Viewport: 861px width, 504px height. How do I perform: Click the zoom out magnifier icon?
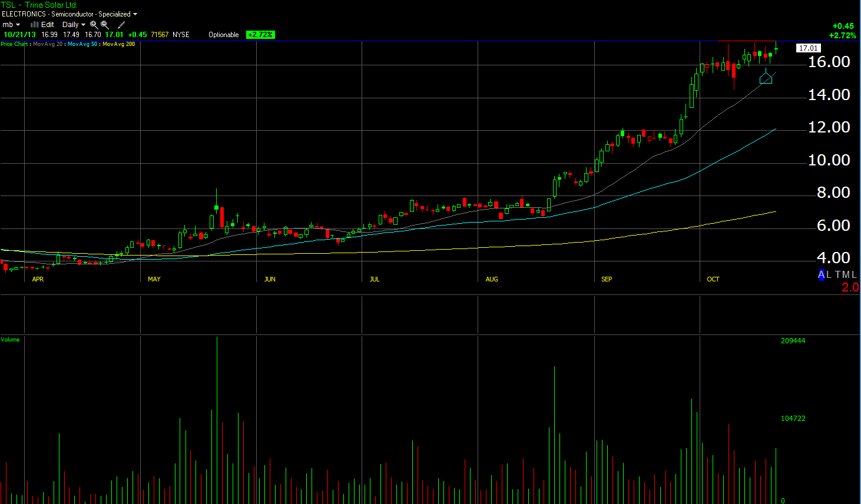click(104, 25)
